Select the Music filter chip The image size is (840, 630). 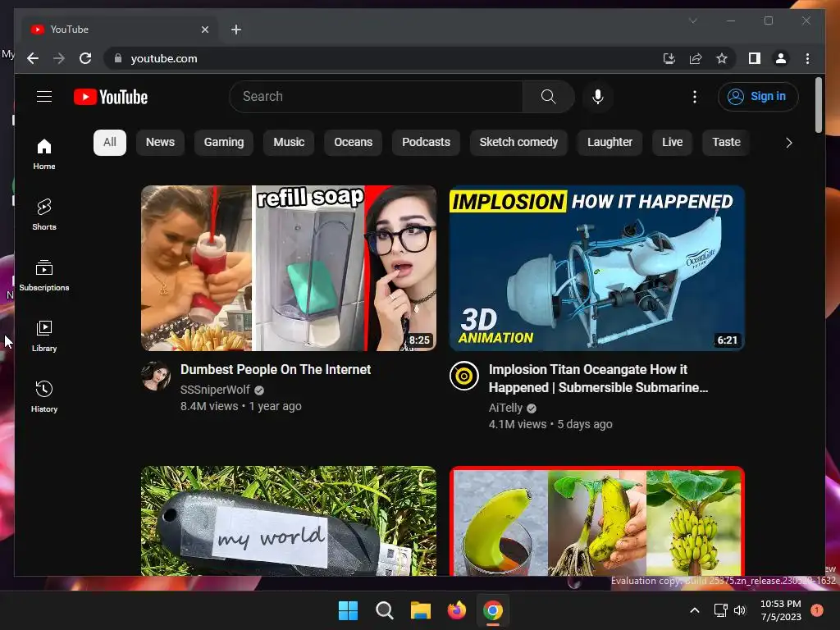pos(289,143)
